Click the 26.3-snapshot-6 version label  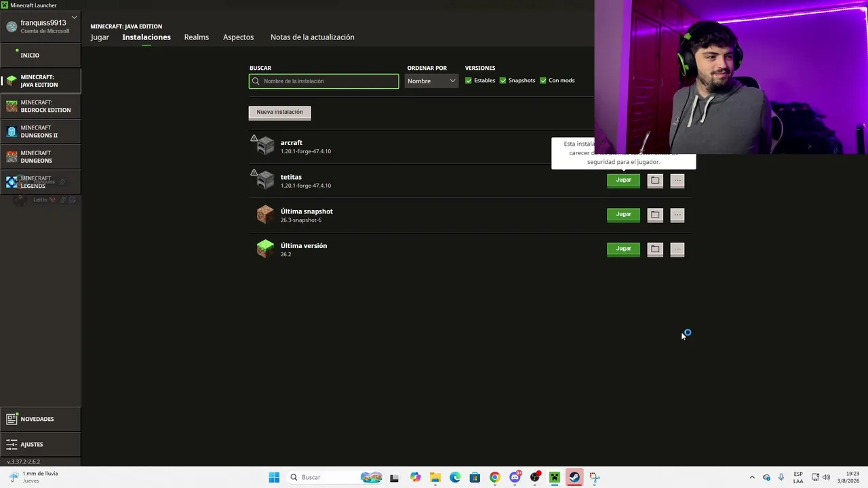301,220
